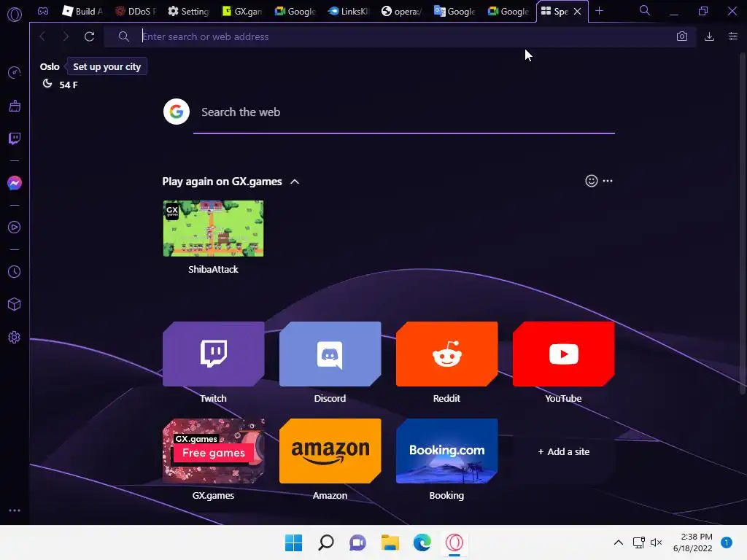Show hidden system tray icons
The width and height of the screenshot is (747, 560).
(x=618, y=542)
